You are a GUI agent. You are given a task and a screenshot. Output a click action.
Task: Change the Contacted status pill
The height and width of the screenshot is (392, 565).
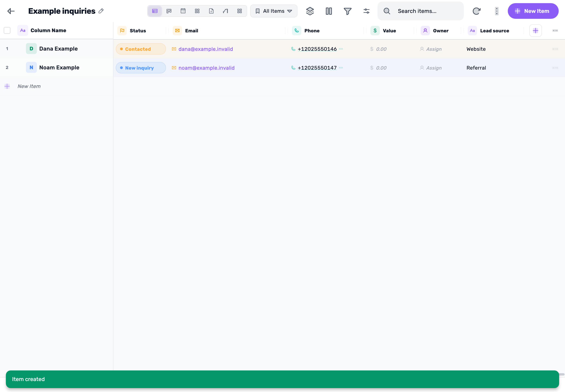(x=141, y=49)
